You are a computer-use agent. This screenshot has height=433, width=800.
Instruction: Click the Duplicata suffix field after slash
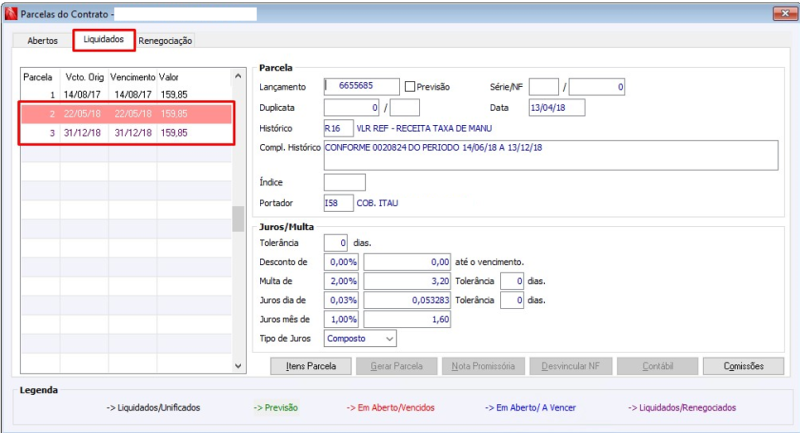pos(405,108)
